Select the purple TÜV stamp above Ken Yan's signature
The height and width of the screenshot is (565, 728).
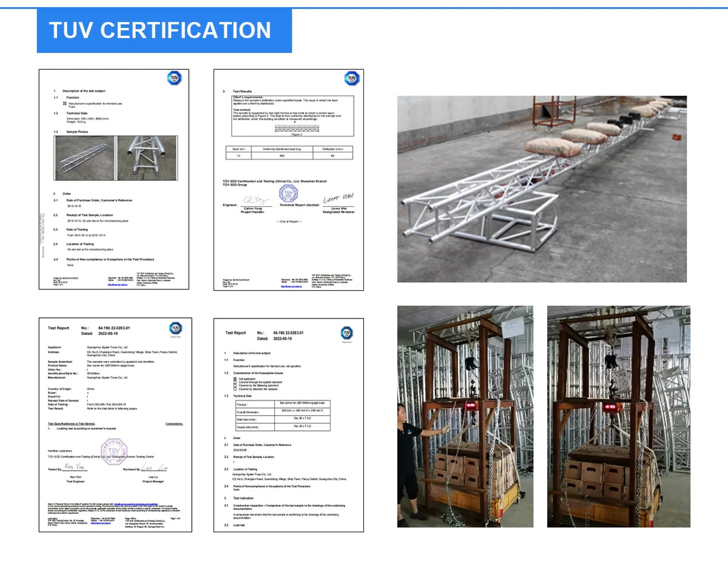pos(113,451)
